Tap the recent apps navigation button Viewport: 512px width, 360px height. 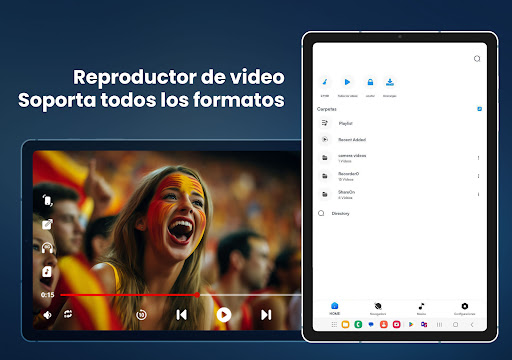click(439, 324)
